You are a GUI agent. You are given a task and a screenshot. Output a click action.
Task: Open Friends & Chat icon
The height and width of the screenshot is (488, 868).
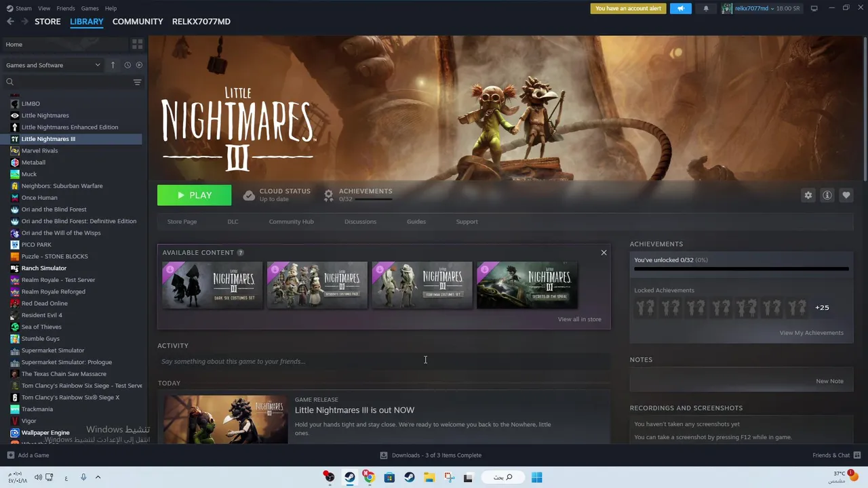(x=857, y=455)
